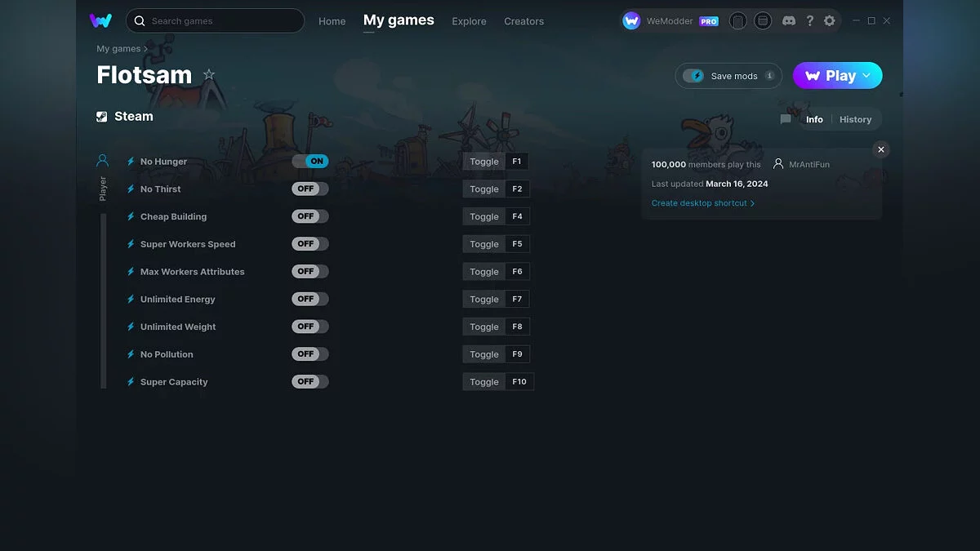Change the F5 hotkey for Super Workers Speed
The image size is (980, 551).
point(517,244)
